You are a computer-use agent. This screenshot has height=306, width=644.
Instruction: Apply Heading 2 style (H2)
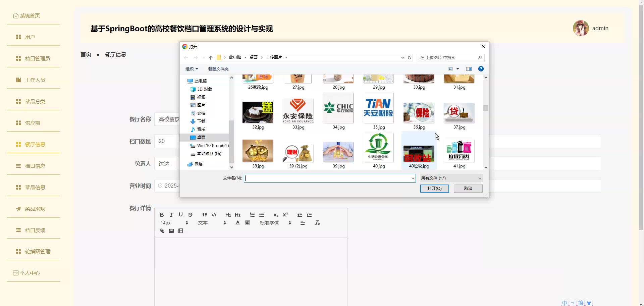[238, 215]
